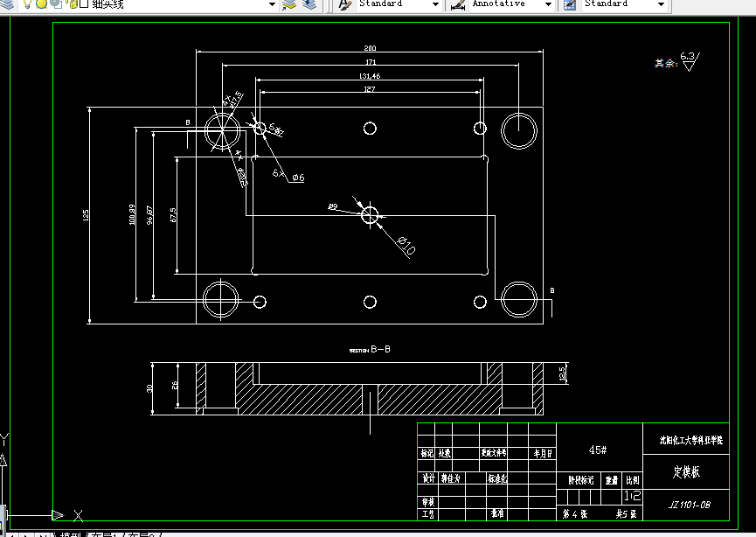Select the Ø10 diameter label
Image resolution: width=756 pixels, height=537 pixels.
click(x=406, y=245)
